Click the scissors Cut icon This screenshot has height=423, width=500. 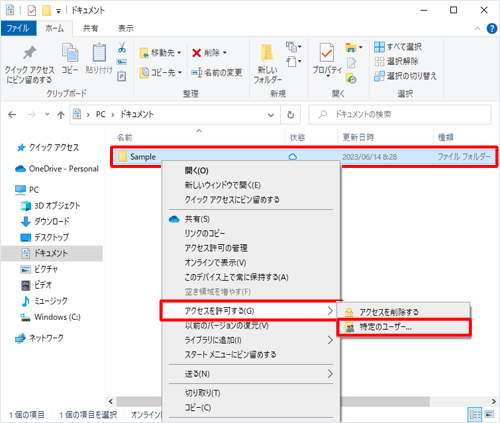pyautogui.click(x=122, y=48)
